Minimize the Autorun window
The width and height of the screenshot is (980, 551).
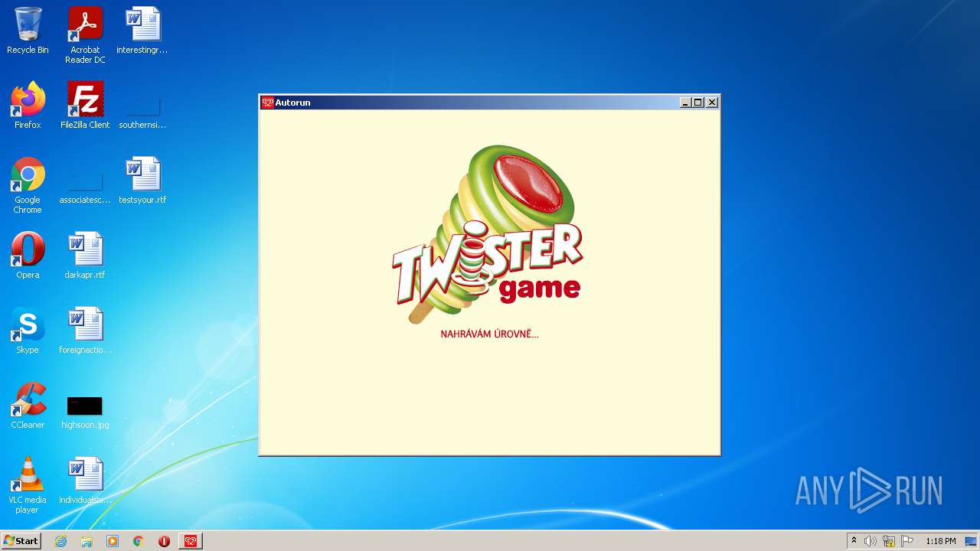pyautogui.click(x=685, y=103)
